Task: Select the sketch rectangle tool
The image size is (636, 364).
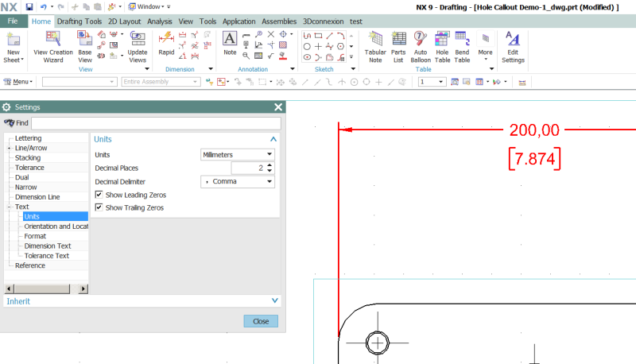Action: pyautogui.click(x=319, y=36)
